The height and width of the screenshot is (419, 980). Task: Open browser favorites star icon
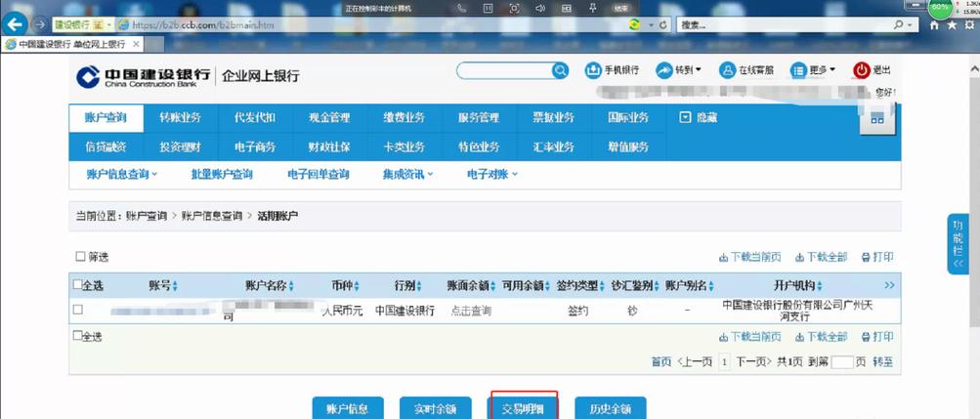coord(952,25)
